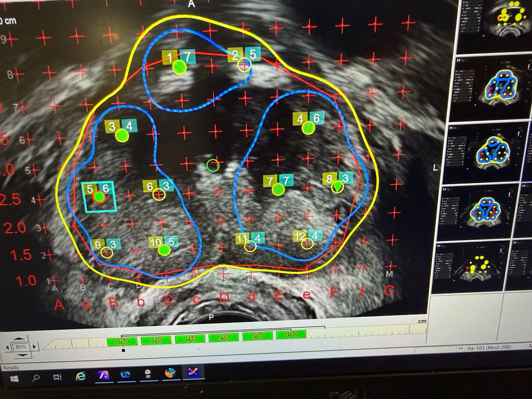The width and height of the screenshot is (532, 399).
Task: Select needle 2 marker with 5 seeds
Action: coord(244,65)
